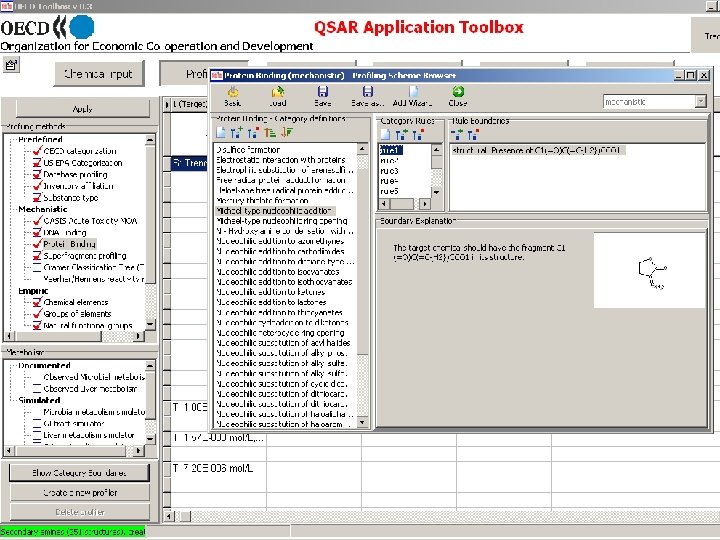The image size is (720, 540).
Task: Click move down icon in Category definitions
Action: (287, 133)
